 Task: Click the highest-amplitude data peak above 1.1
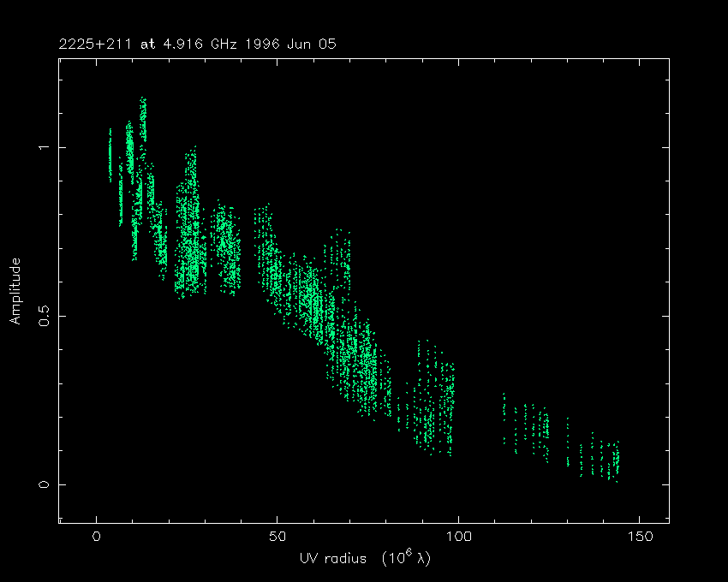tap(143, 107)
